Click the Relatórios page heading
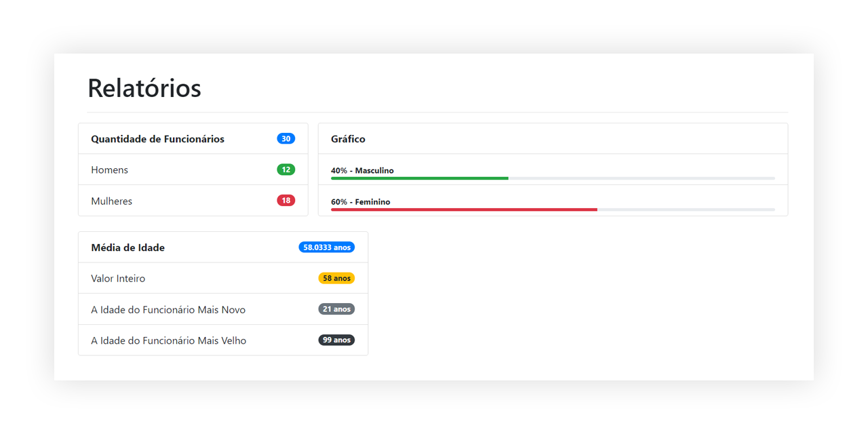The height and width of the screenshot is (434, 868). [144, 87]
